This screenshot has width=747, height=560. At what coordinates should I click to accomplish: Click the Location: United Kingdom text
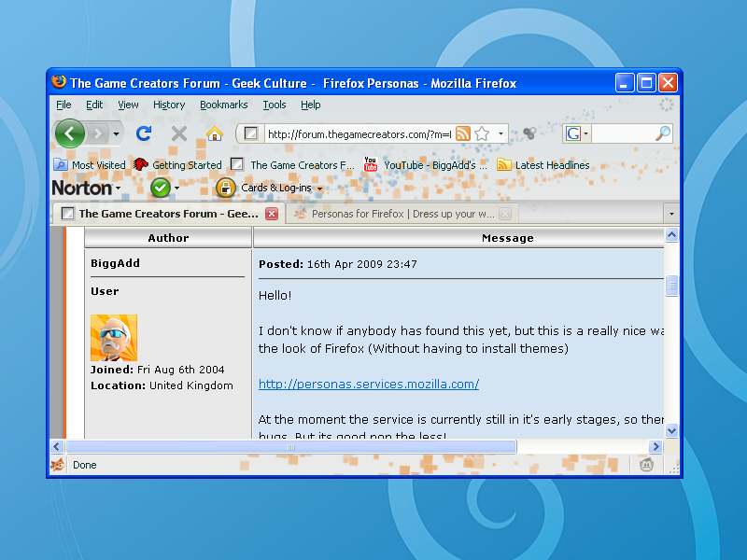[162, 385]
